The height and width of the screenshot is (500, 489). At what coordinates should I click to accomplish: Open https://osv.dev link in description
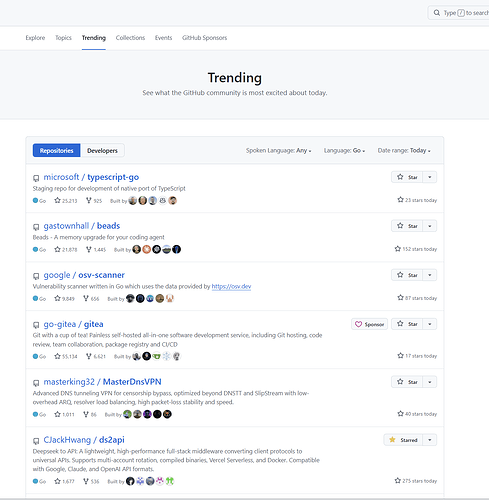[231, 286]
